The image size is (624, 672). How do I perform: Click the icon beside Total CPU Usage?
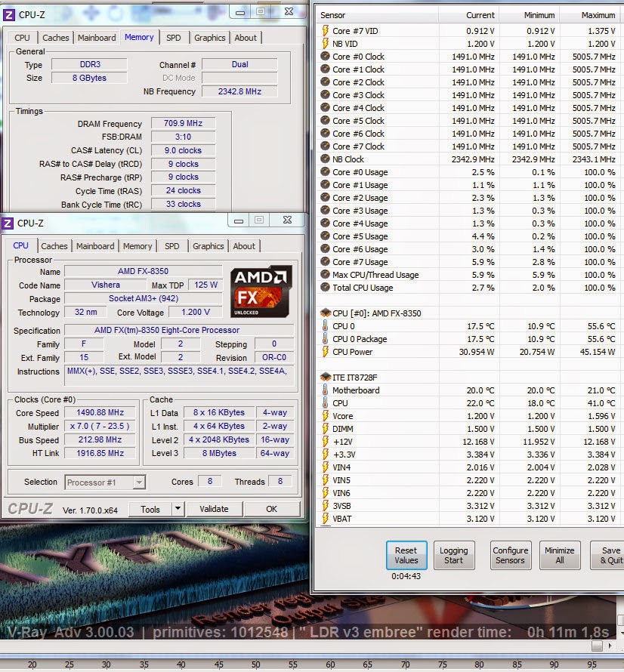click(325, 288)
